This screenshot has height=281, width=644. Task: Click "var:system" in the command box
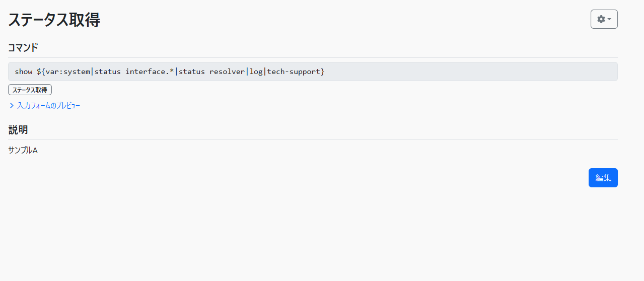pyautogui.click(x=67, y=72)
